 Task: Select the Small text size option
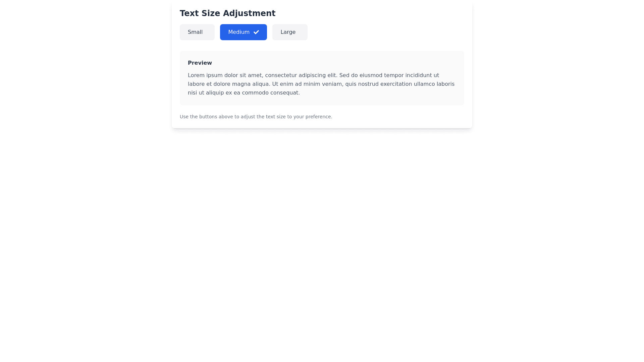pos(197,32)
